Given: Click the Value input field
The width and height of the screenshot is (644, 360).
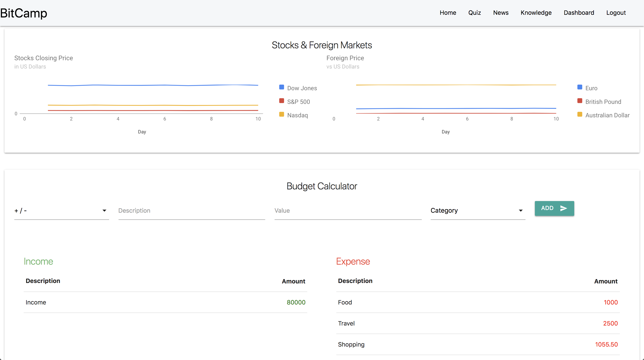Looking at the screenshot, I should pos(347,210).
